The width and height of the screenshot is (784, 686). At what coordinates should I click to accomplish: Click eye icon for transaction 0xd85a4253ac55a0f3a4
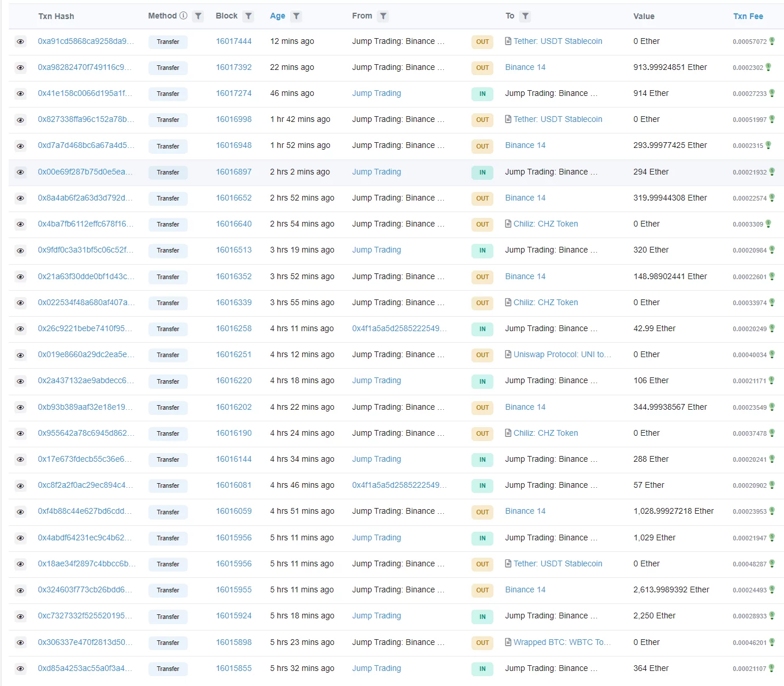pyautogui.click(x=21, y=669)
